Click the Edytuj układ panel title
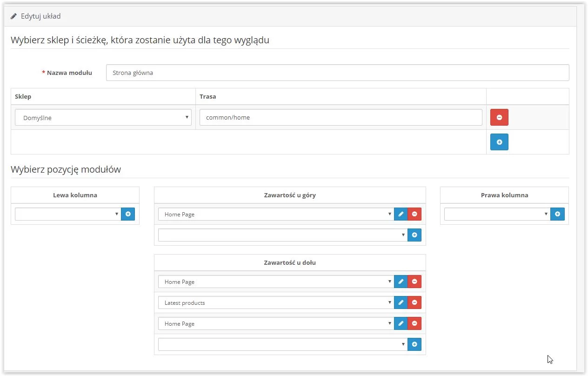This screenshot has width=588, height=376. point(41,16)
